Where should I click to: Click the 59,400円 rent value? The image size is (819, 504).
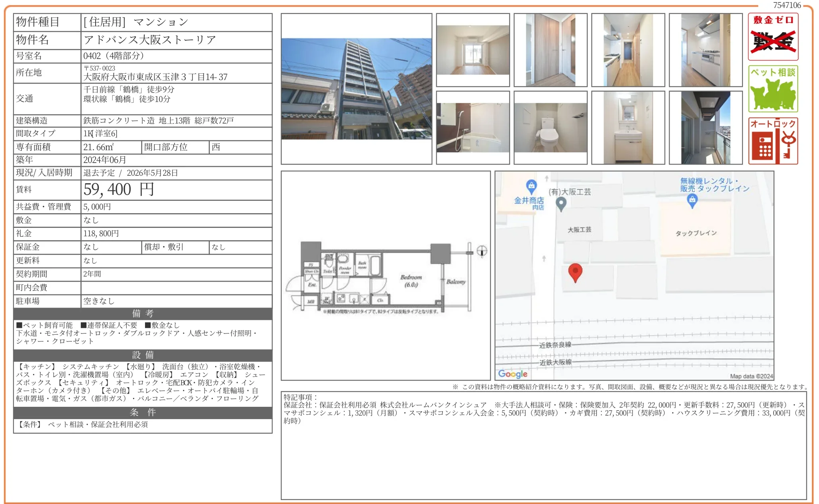click(119, 190)
